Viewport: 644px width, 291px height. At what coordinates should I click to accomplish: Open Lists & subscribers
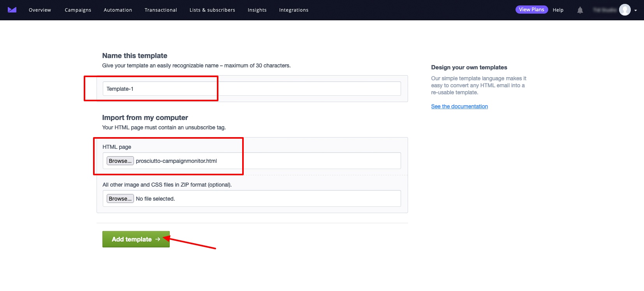212,10
